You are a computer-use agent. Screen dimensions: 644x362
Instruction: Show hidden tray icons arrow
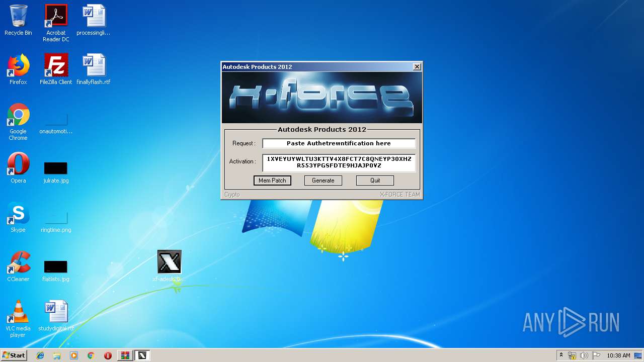[x=561, y=355]
